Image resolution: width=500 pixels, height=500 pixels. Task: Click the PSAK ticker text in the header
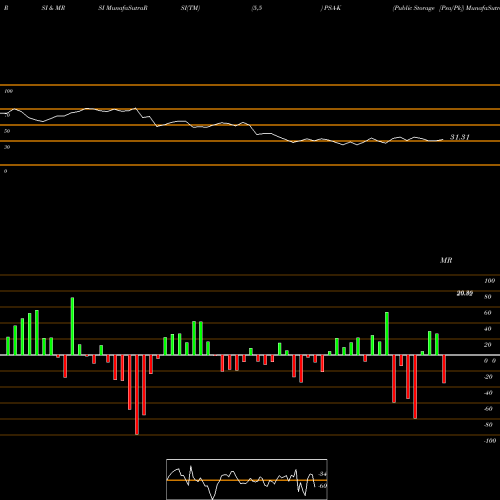(332, 8)
